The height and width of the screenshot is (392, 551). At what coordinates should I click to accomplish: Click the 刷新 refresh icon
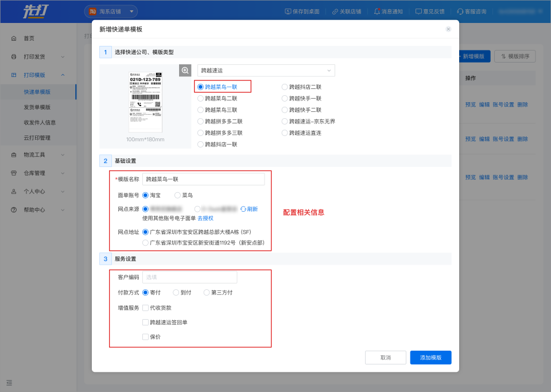[243, 209]
